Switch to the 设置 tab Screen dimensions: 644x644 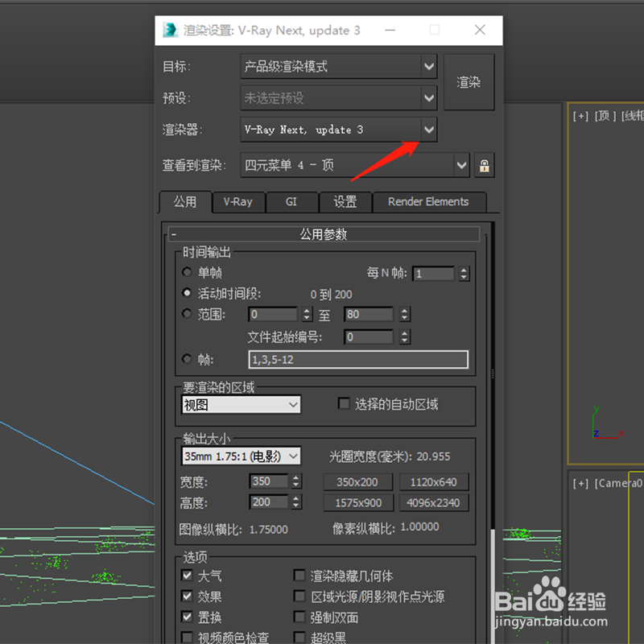[x=345, y=202]
